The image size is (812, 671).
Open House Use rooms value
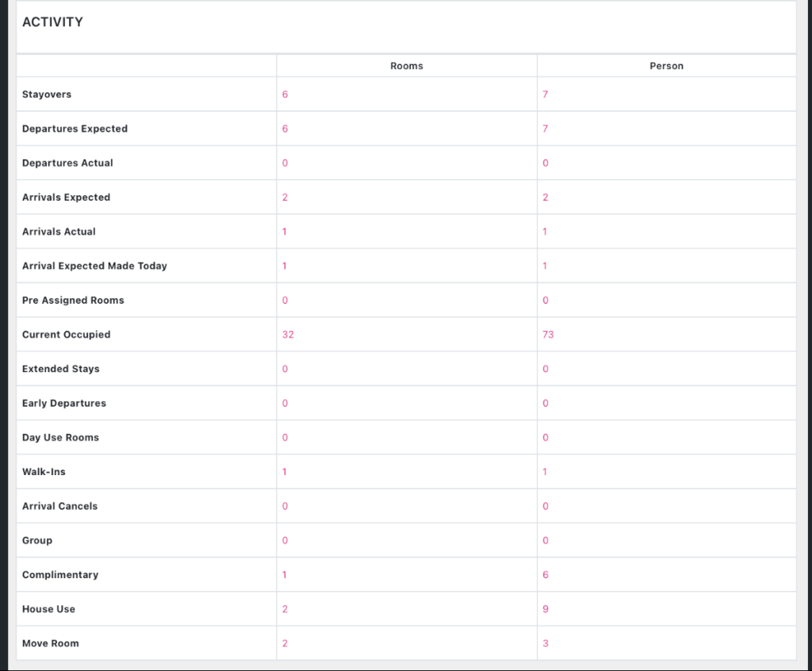point(285,609)
